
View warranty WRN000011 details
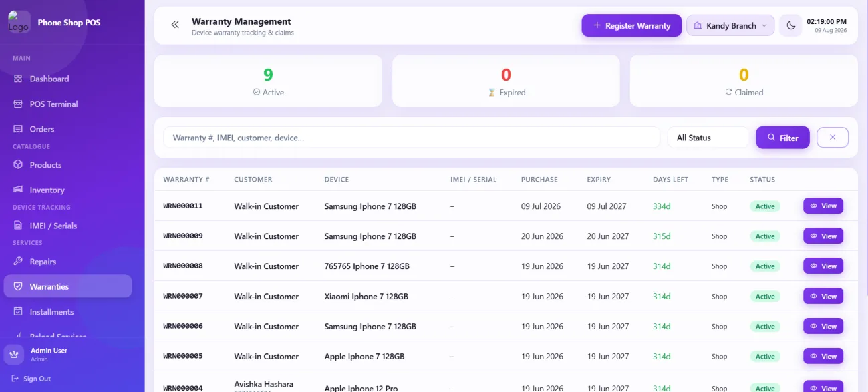823,206
